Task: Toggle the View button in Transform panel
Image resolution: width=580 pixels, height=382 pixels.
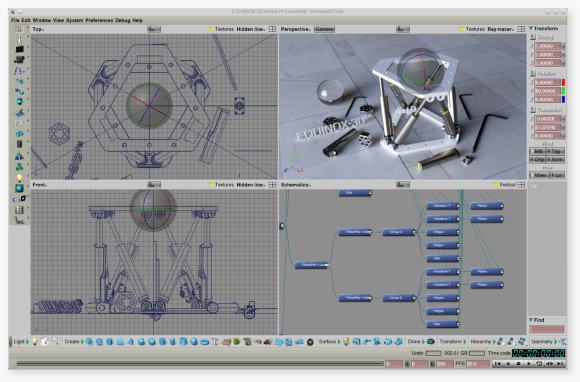Action: point(539,175)
